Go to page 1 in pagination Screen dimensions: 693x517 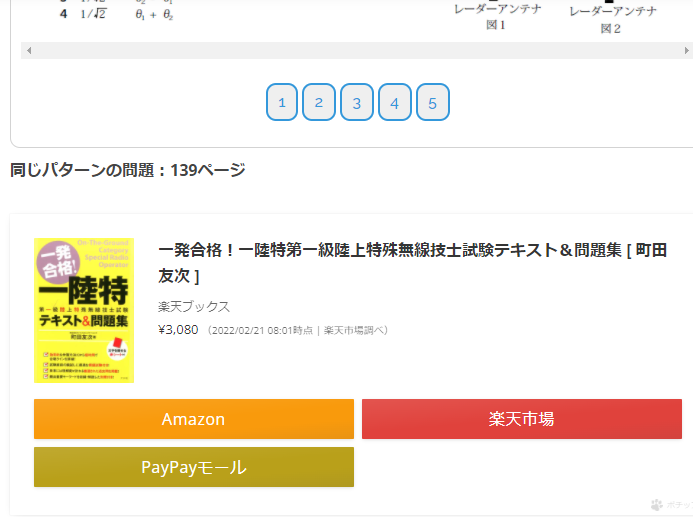tap(282, 102)
